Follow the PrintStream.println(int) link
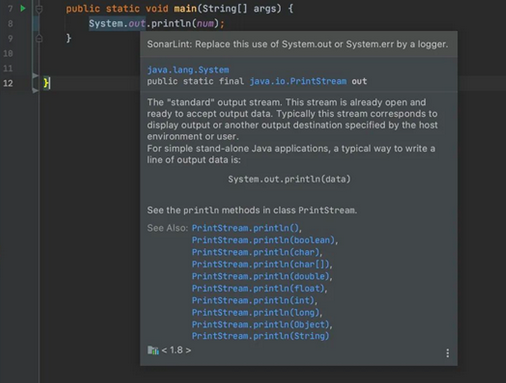This screenshot has height=383, width=506. (x=253, y=300)
